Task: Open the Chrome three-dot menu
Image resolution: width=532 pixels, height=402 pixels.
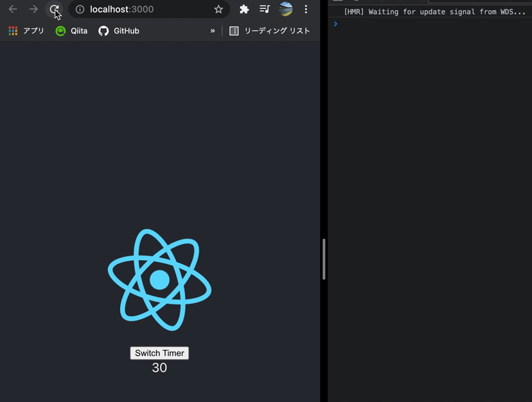Action: [x=306, y=9]
